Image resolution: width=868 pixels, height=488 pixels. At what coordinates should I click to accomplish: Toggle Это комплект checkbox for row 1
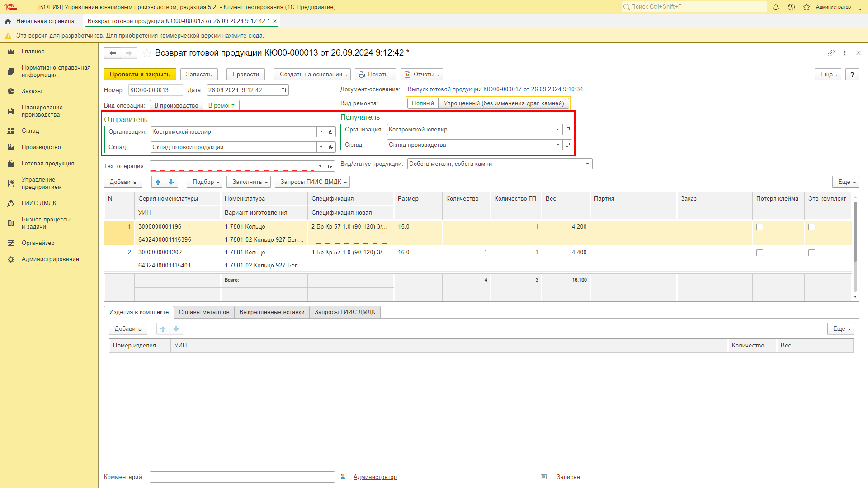click(811, 227)
